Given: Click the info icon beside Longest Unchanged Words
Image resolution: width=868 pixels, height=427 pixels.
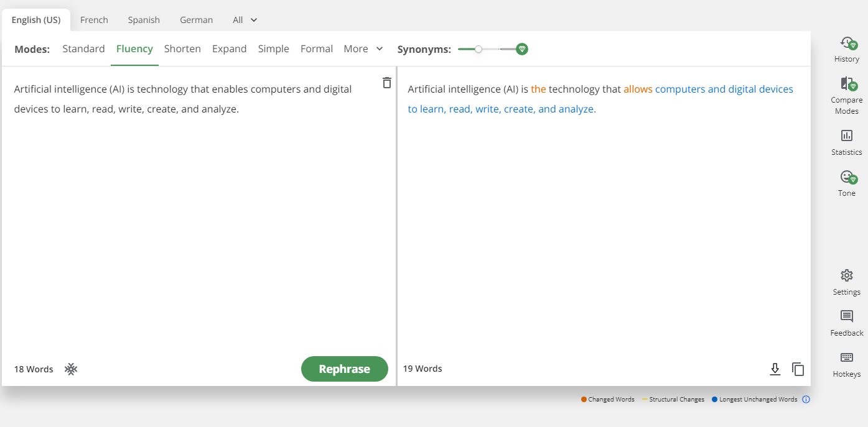Looking at the screenshot, I should (806, 400).
